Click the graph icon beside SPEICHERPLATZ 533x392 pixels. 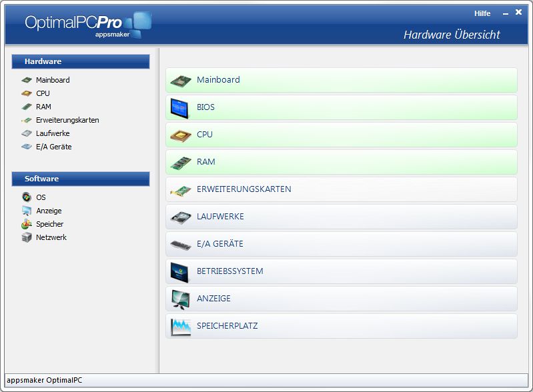181,327
